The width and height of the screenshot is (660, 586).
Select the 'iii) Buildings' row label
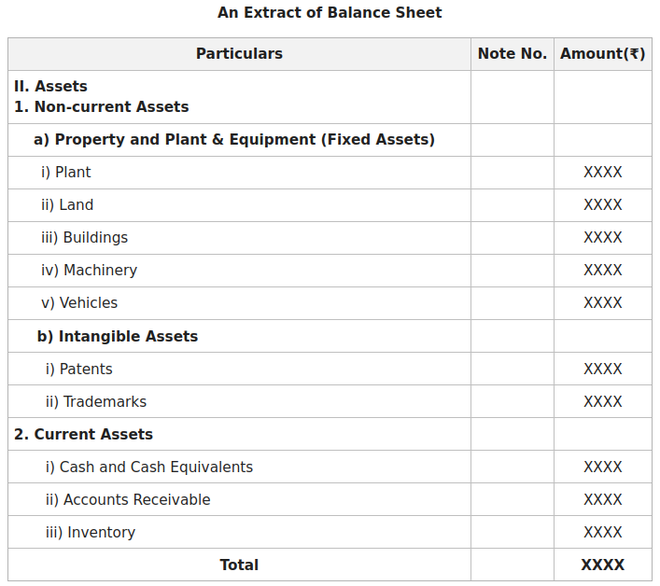tap(84, 238)
